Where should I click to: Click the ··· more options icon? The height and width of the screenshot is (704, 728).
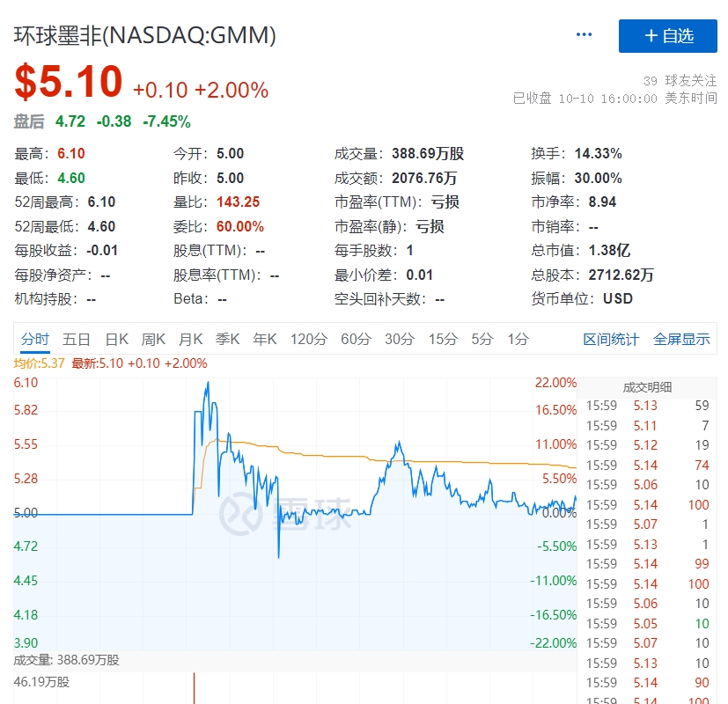pos(583,33)
